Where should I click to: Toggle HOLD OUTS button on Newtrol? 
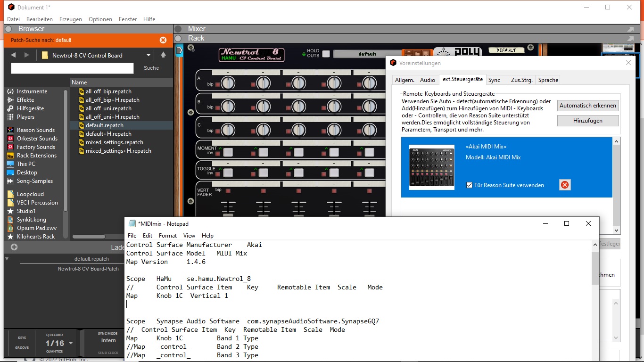326,54
